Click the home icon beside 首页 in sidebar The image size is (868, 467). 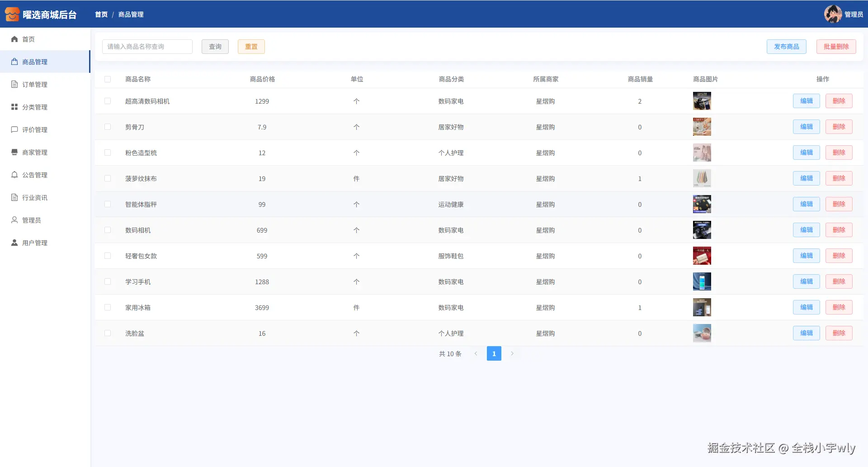pos(14,39)
